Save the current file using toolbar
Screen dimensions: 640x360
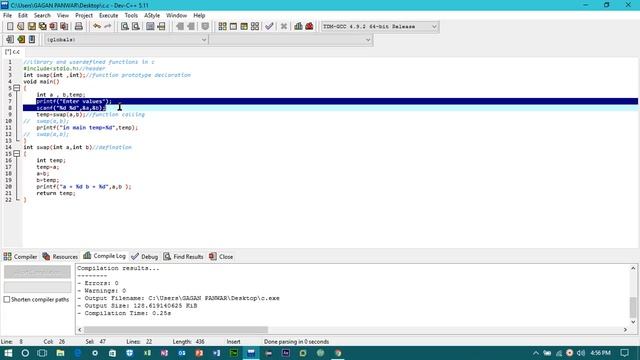(x=31, y=27)
